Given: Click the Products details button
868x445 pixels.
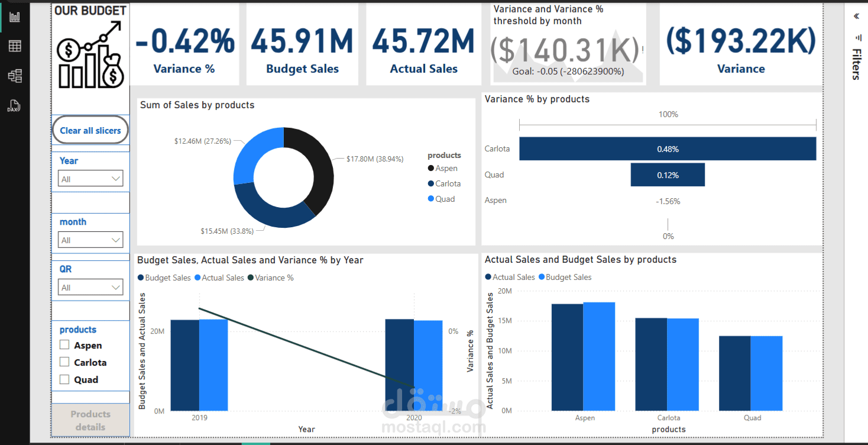Looking at the screenshot, I should [90, 421].
